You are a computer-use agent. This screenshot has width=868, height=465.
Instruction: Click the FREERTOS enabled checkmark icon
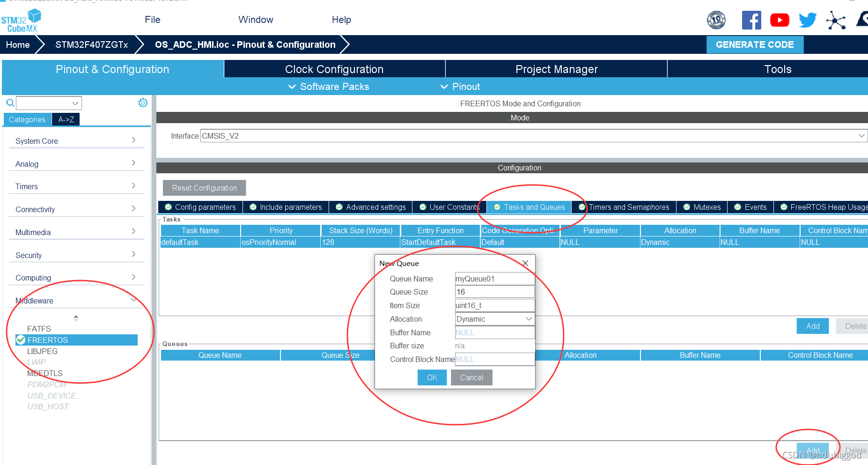(21, 340)
